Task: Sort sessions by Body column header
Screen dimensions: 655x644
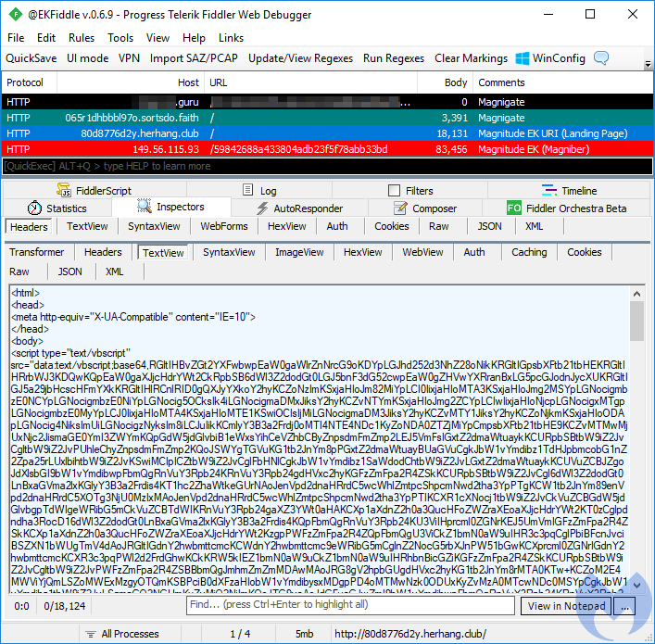Action: click(x=445, y=82)
